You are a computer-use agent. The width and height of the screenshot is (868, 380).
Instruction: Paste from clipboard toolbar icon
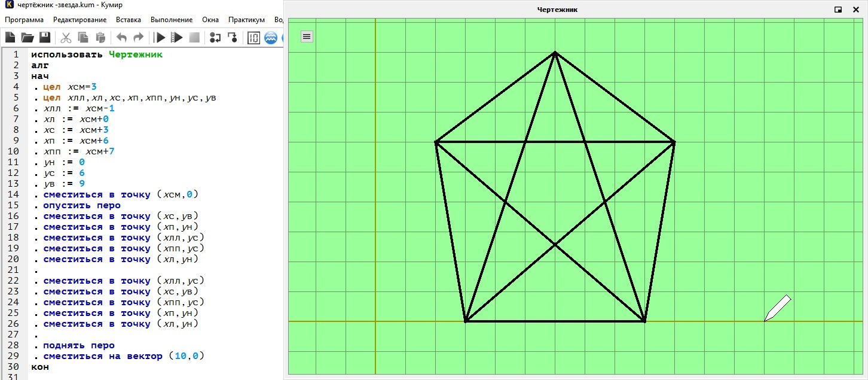(100, 38)
